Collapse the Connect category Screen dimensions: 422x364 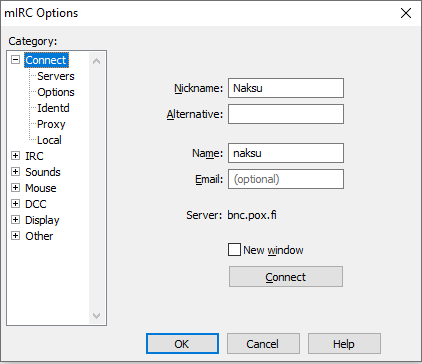(15, 60)
